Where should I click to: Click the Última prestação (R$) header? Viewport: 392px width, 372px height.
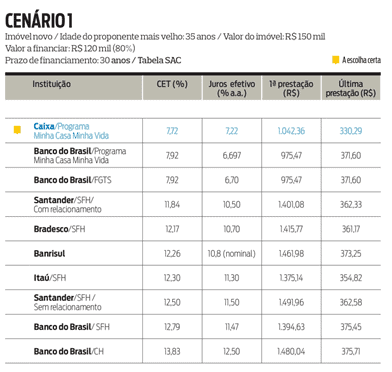click(x=351, y=88)
